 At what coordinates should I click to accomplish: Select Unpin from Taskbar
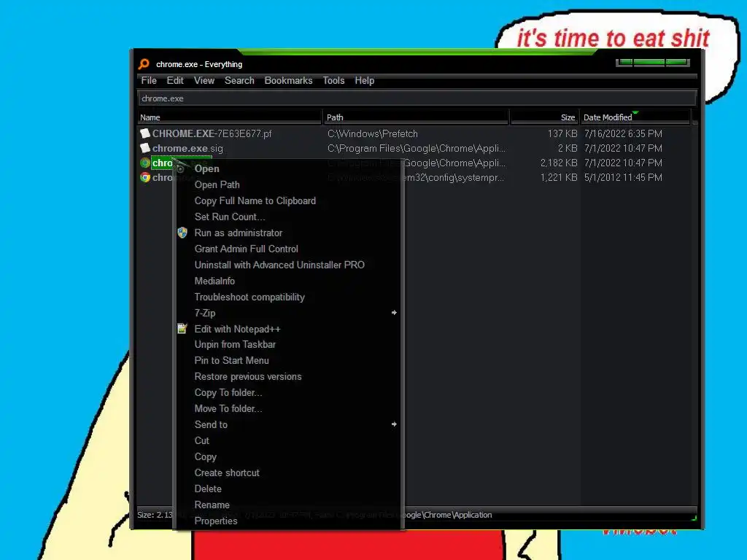235,344
